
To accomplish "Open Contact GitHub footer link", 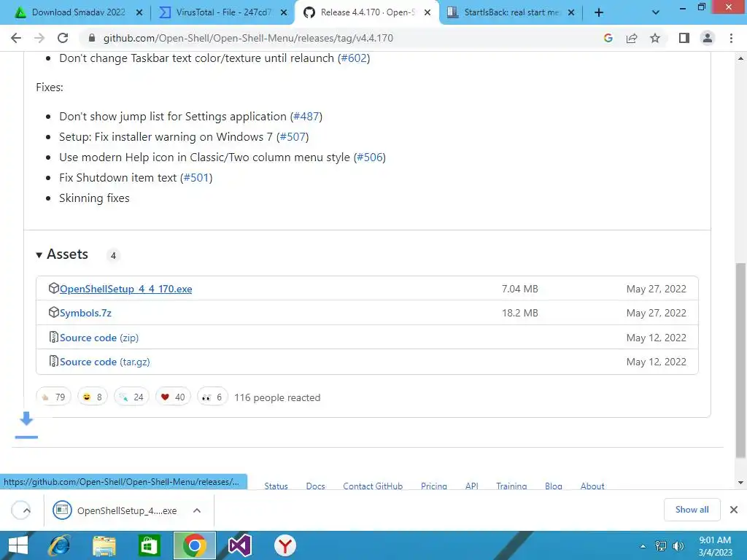I will click(373, 486).
